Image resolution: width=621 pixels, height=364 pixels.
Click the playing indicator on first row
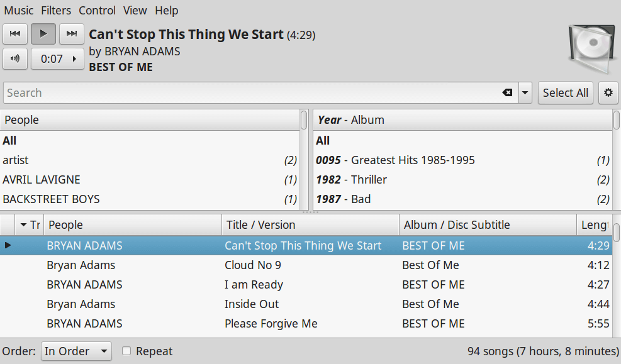(8, 245)
